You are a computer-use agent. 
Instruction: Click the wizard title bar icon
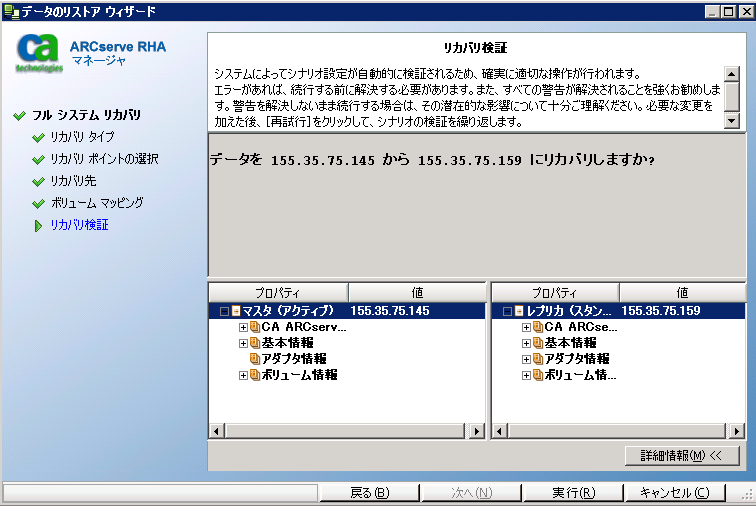click(12, 12)
